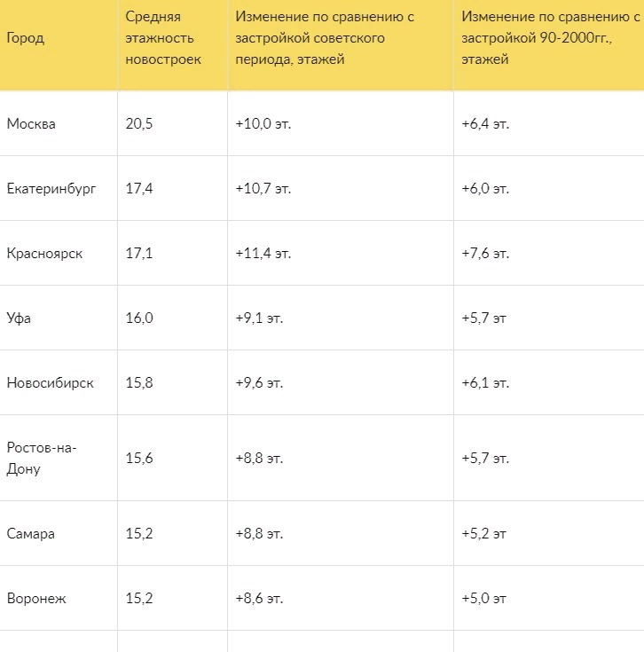Select the Красноярск row label

(44, 254)
